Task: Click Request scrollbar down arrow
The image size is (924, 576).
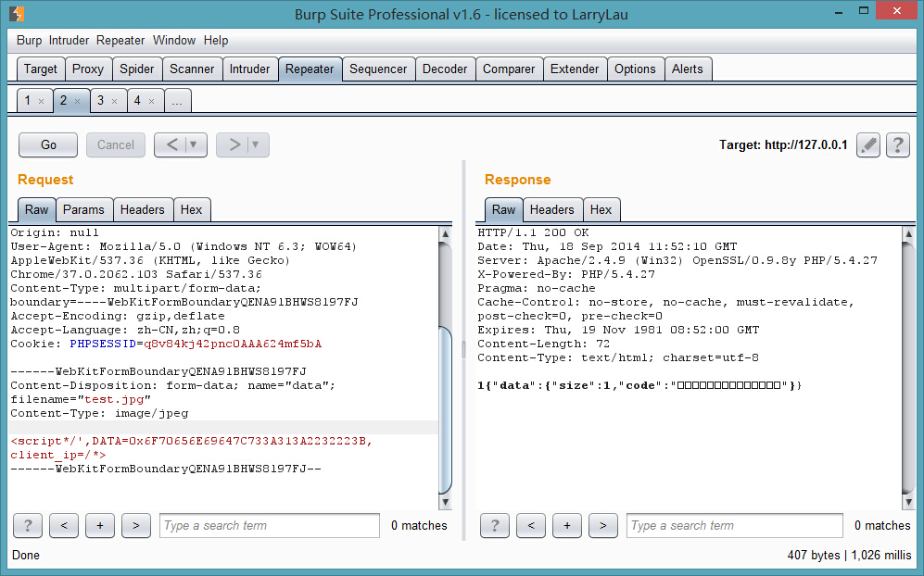Action: 446,503
